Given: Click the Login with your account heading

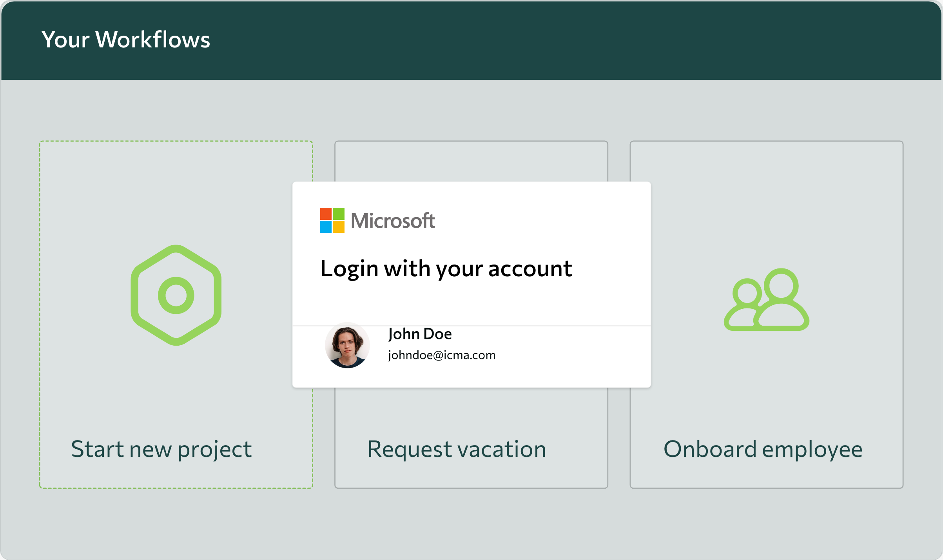Looking at the screenshot, I should click(446, 268).
